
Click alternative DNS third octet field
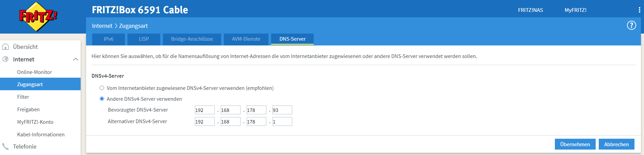257,121
